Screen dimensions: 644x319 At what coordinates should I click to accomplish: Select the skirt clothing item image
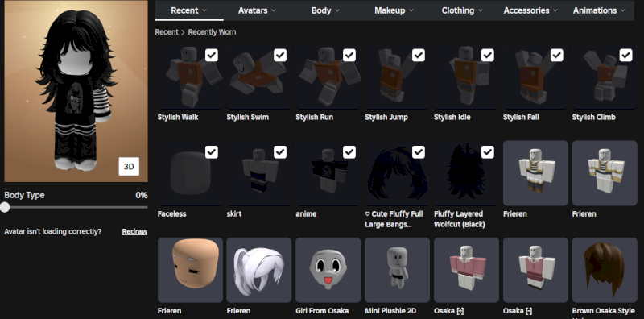click(259, 173)
